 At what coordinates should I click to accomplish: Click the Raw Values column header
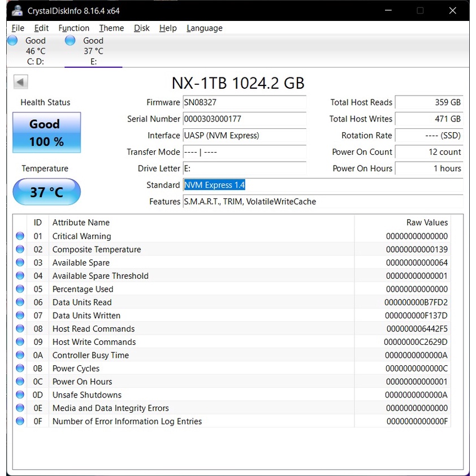coord(427,223)
